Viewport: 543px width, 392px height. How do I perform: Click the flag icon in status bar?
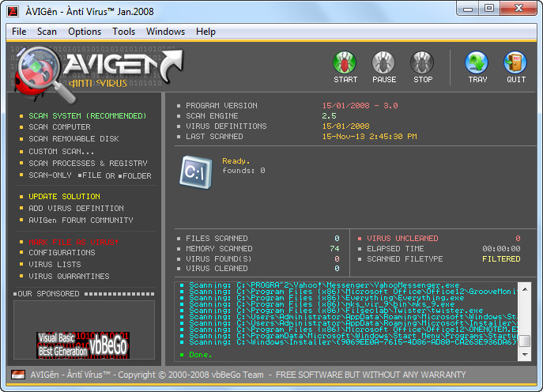[18, 375]
